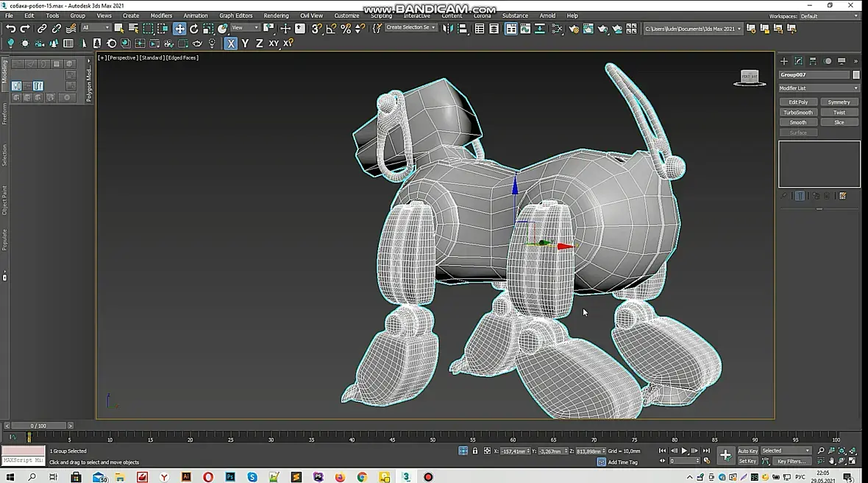Viewport: 868px width, 483px height.
Task: Apply the TurboSmooth modifier button
Action: (x=798, y=113)
